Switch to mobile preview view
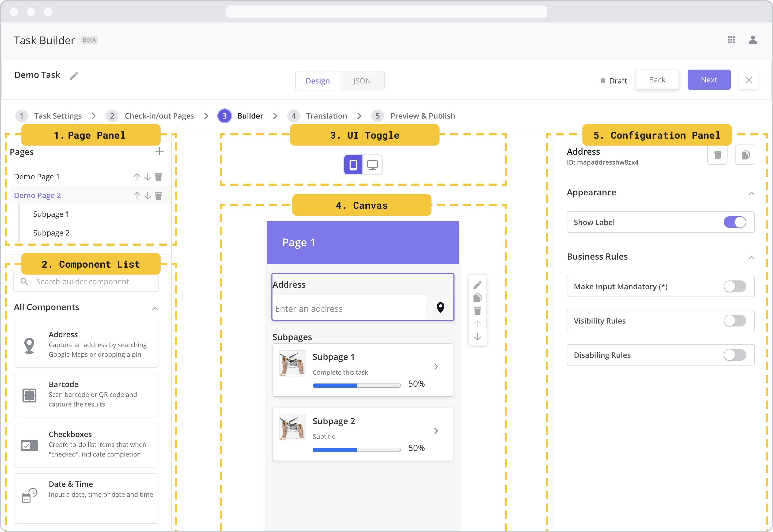Image resolution: width=773 pixels, height=532 pixels. click(x=353, y=165)
